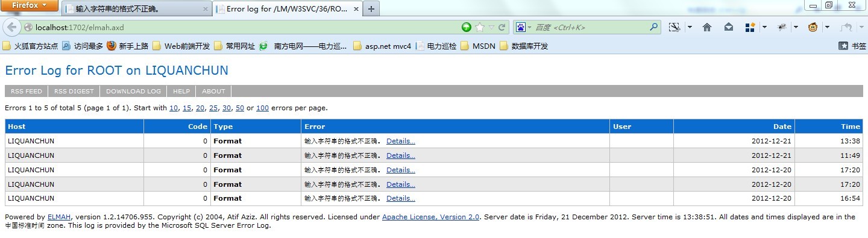The height and width of the screenshot is (238, 868).
Task: Click the blue squares add-on icon
Action: [750, 27]
